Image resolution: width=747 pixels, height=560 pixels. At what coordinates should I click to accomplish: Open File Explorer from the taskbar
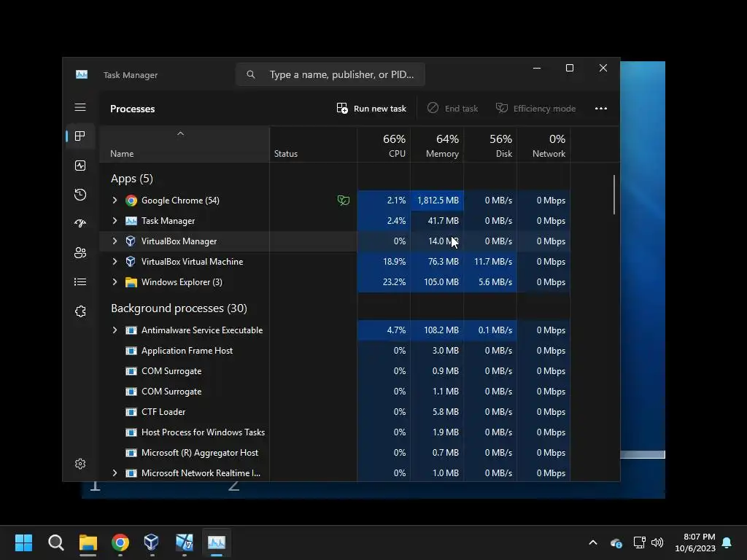coord(88,542)
